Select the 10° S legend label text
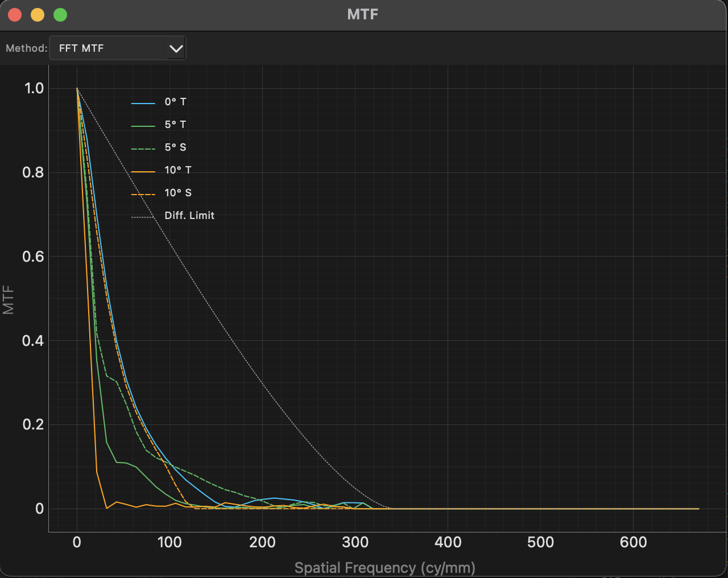Image resolution: width=728 pixels, height=578 pixels. (x=177, y=192)
